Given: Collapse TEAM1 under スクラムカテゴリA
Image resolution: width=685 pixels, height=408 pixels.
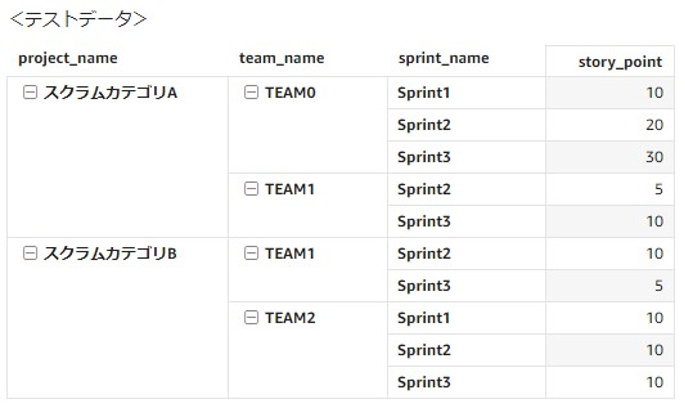Looking at the screenshot, I should pyautogui.click(x=251, y=189).
